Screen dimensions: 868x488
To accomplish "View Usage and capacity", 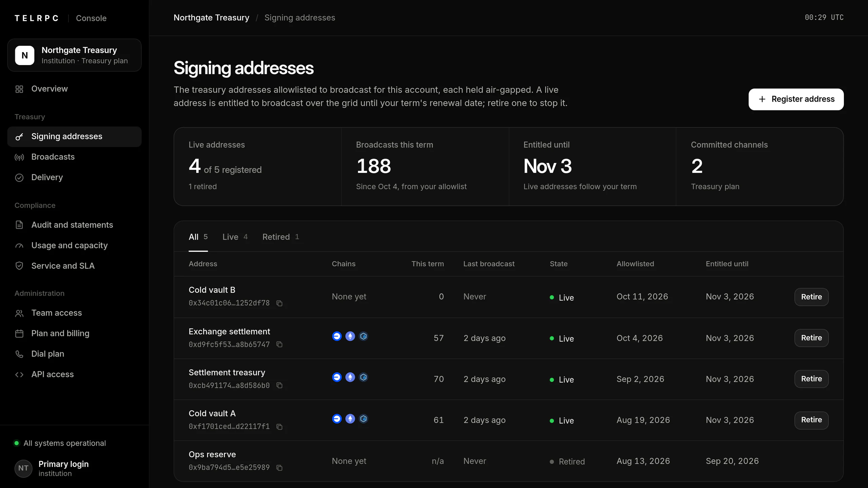I will [74, 245].
